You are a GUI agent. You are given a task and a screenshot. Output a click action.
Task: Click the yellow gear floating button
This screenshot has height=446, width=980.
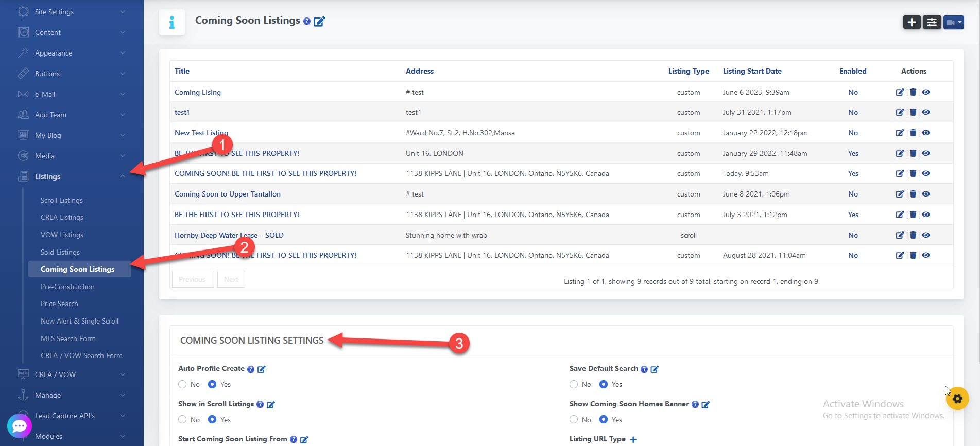coord(957,398)
